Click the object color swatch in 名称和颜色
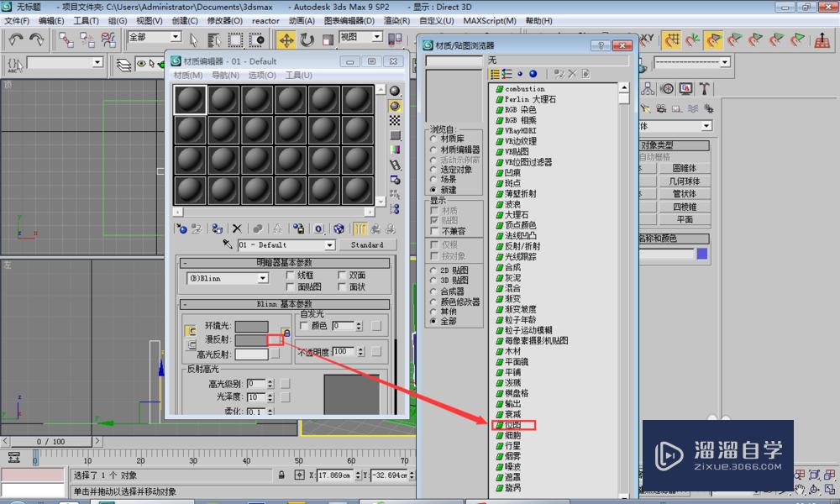Screen dimensions: 840x504 click(x=701, y=254)
